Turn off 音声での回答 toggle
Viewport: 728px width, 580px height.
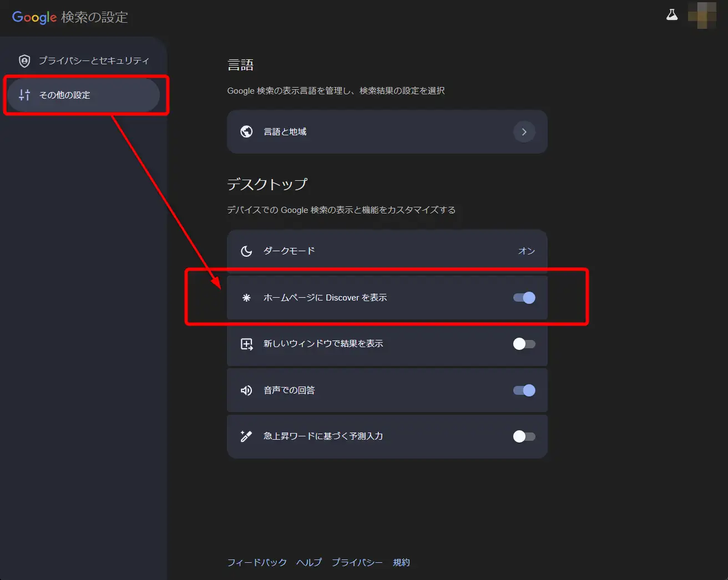(x=524, y=390)
